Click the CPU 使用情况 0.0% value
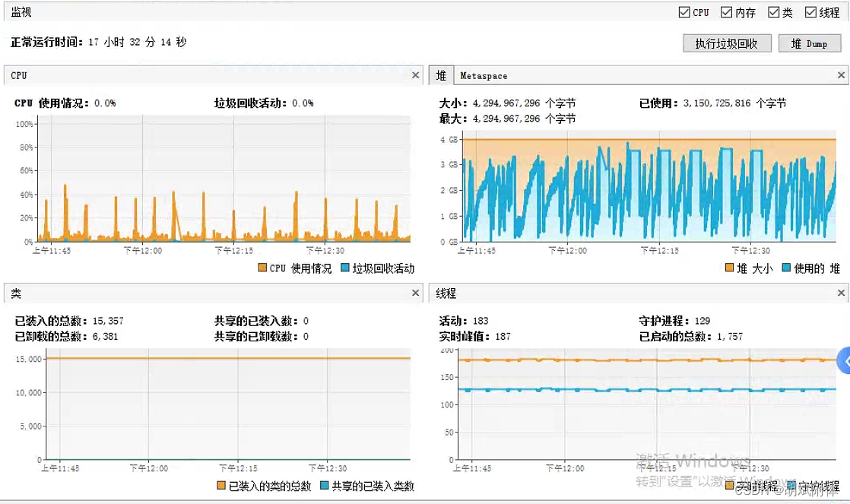This screenshot has width=850, height=504. click(x=105, y=103)
